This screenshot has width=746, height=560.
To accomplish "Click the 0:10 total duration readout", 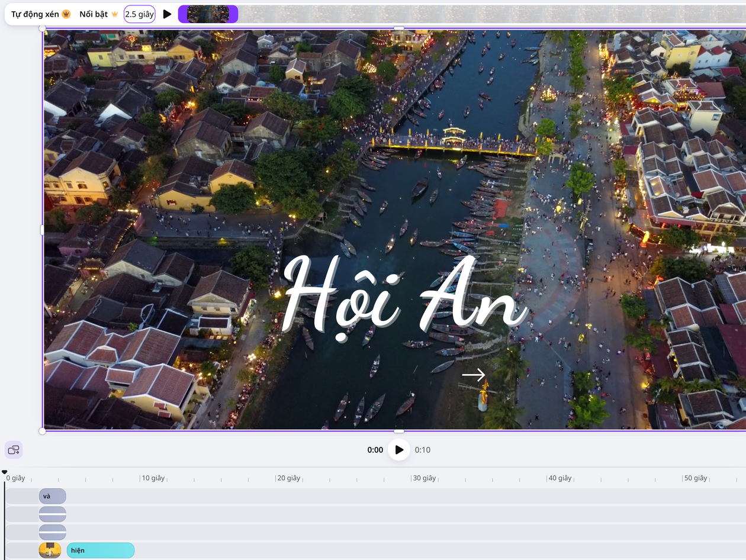I will pos(423,450).
